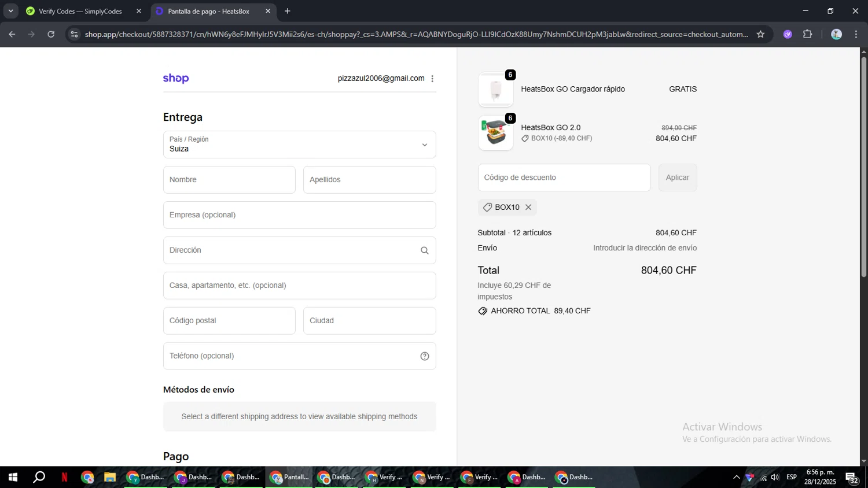
Task: Open Windows taskbar search
Action: (39, 477)
